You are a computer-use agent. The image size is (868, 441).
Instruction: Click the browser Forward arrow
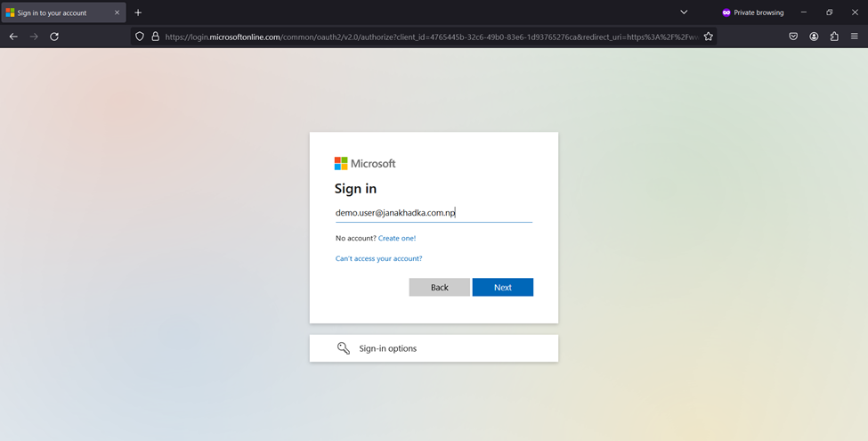point(34,37)
